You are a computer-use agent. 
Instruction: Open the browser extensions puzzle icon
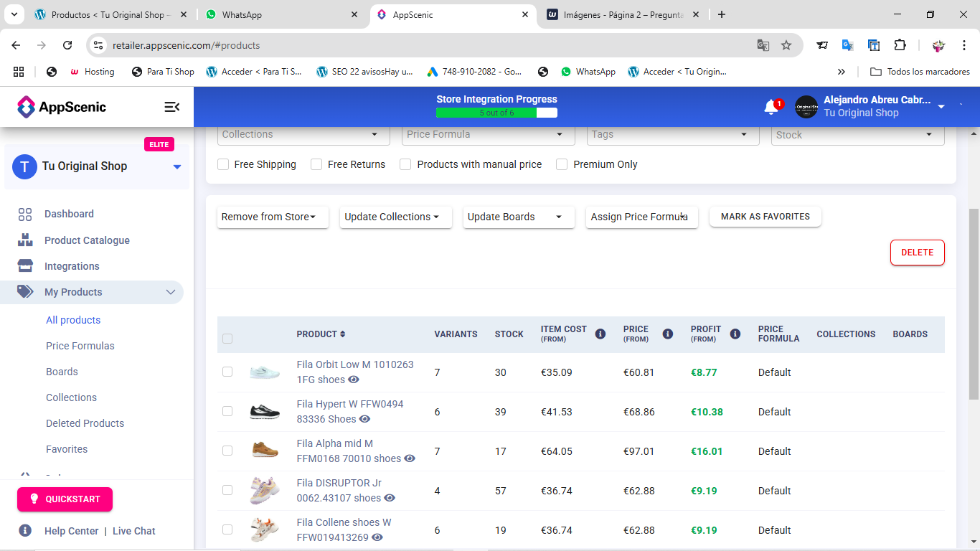tap(900, 45)
